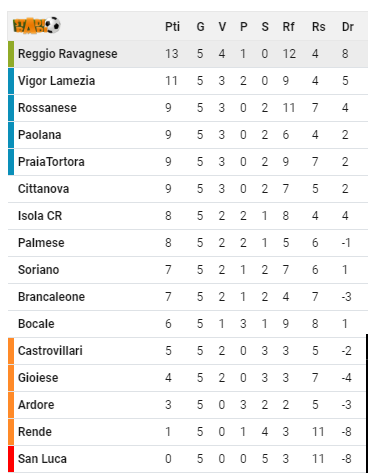Open the Brancaleone team entry
This screenshot has width=368, height=473.
pos(51,297)
